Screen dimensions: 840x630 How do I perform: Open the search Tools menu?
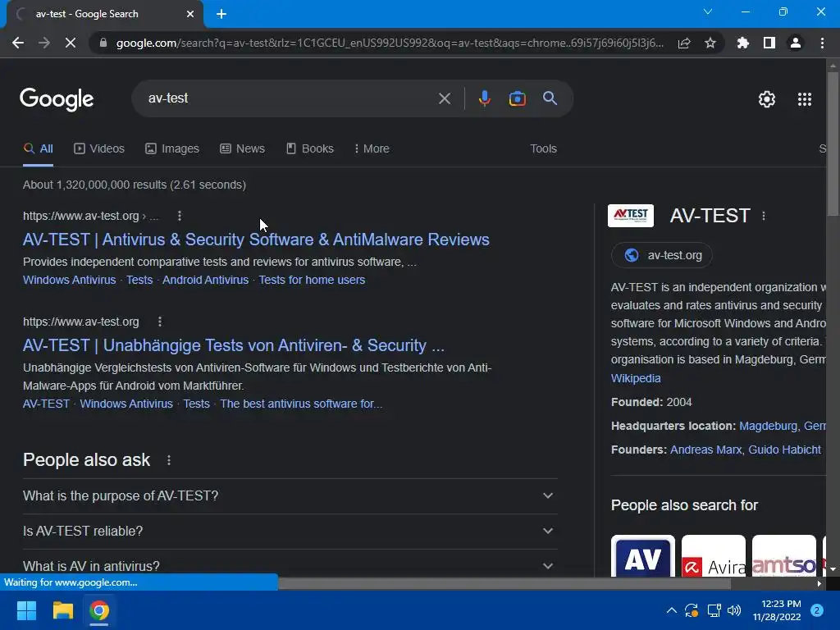pos(543,148)
